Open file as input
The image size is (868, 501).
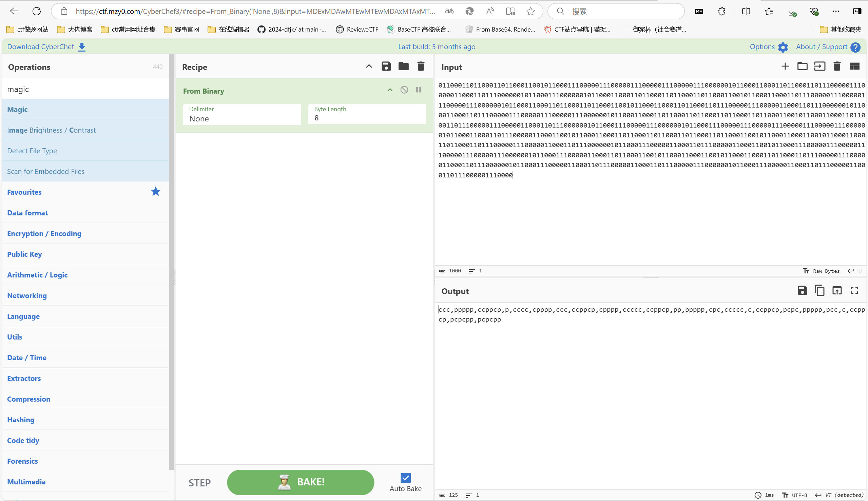click(x=819, y=66)
